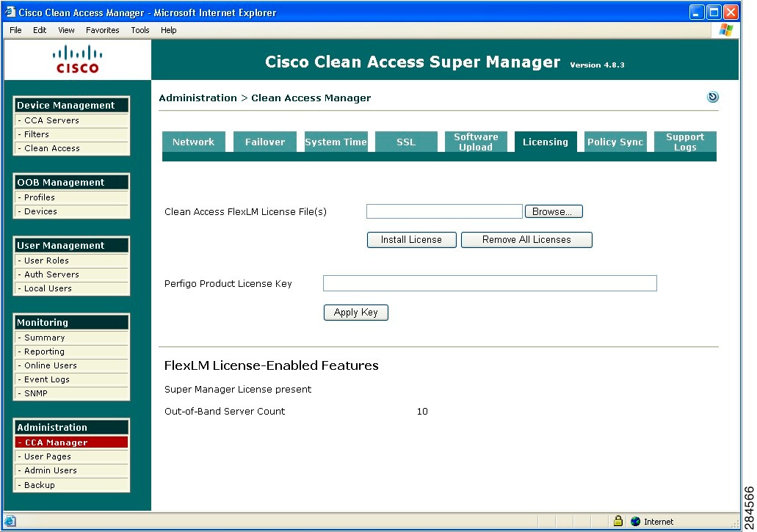Click the Remove All Licenses button
The height and width of the screenshot is (532, 757).
pos(526,239)
